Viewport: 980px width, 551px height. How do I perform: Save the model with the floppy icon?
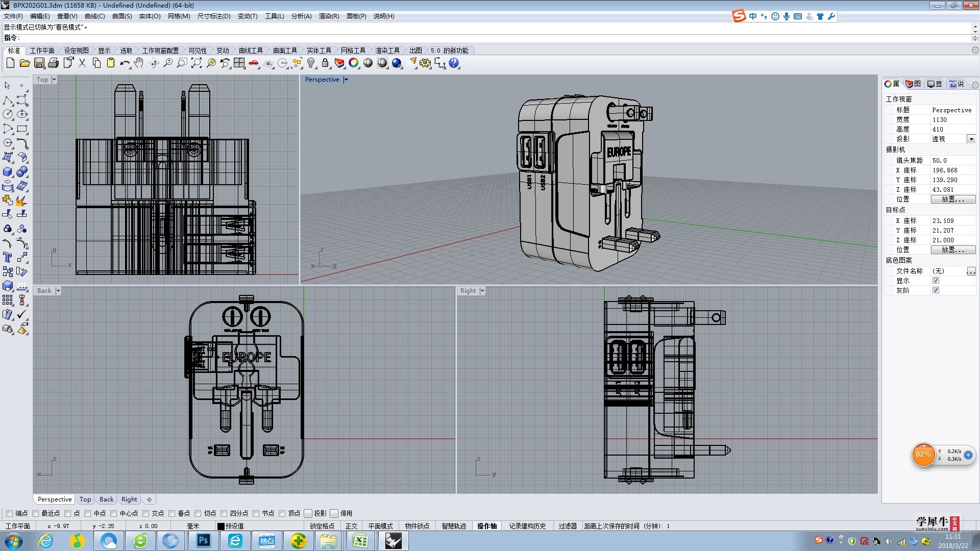(x=39, y=63)
